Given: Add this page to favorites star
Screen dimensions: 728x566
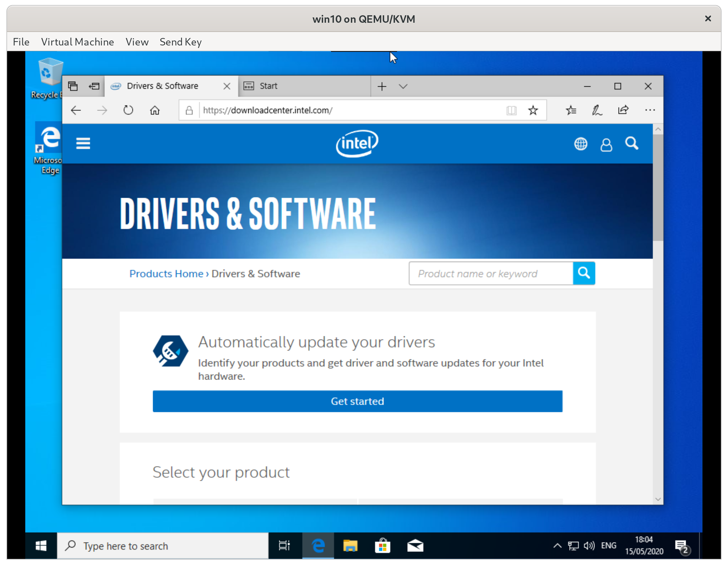Looking at the screenshot, I should pos(533,110).
